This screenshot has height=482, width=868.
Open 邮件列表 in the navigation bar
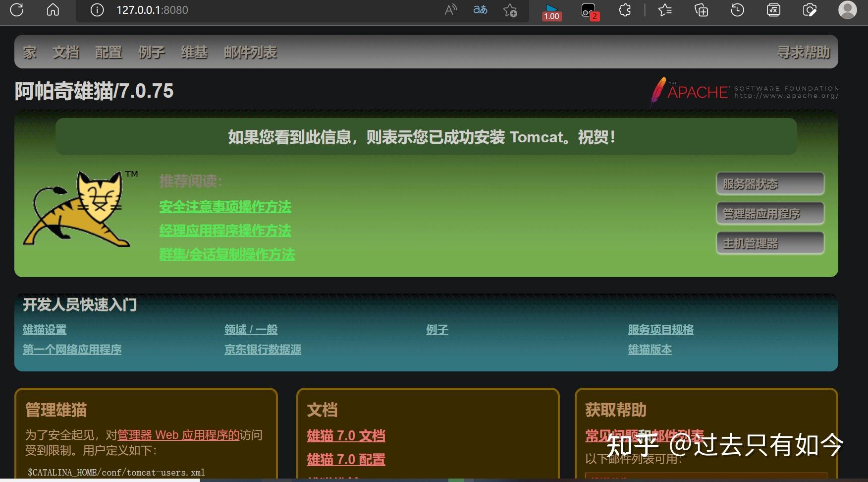[250, 52]
